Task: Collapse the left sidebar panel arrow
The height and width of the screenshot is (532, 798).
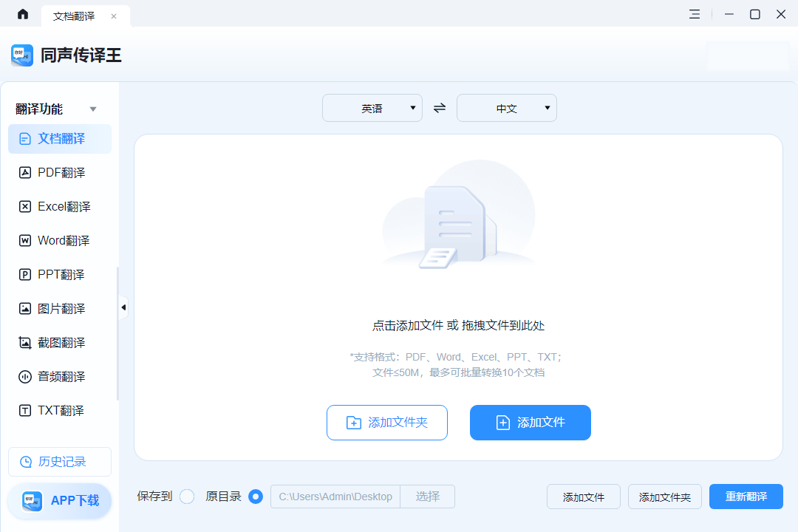Action: point(123,307)
